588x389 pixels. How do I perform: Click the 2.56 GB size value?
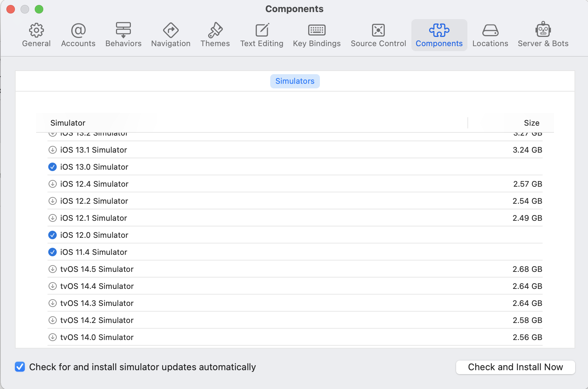(x=527, y=337)
